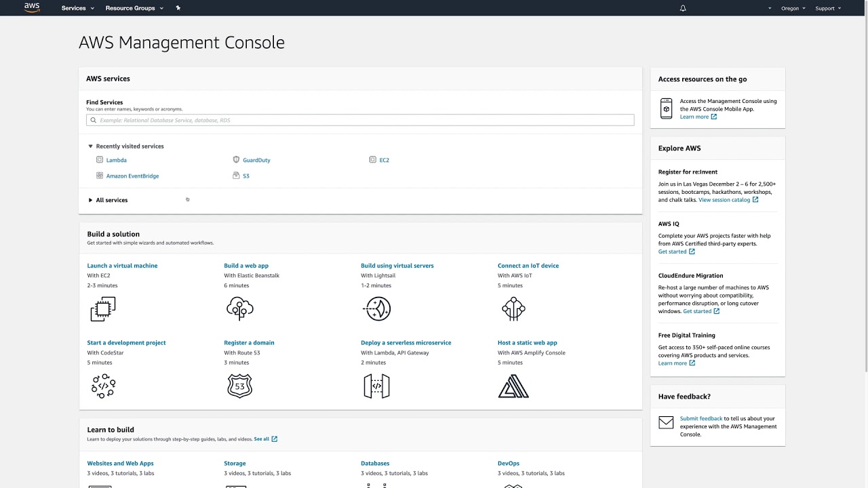
Task: Click the AWS logo home icon
Action: pos(32,7)
